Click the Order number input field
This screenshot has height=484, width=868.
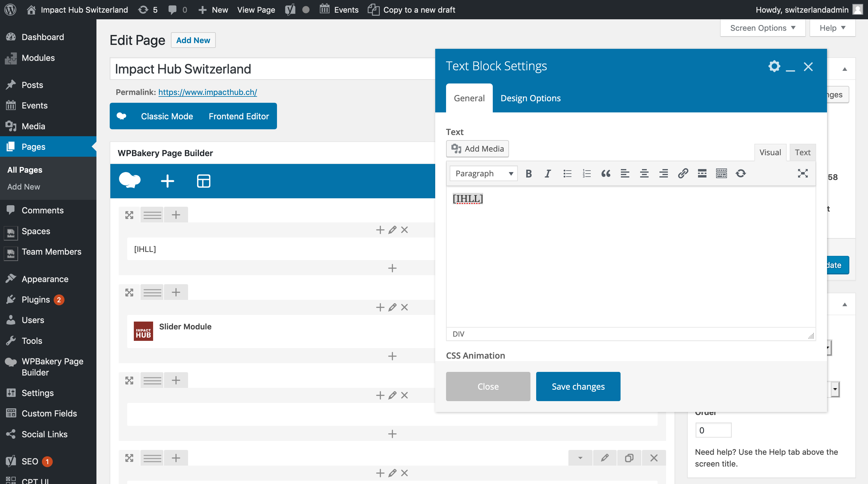coord(713,430)
